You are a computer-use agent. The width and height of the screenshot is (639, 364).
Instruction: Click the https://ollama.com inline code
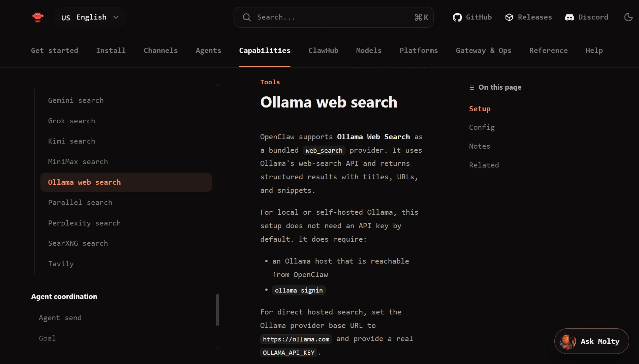pos(296,339)
